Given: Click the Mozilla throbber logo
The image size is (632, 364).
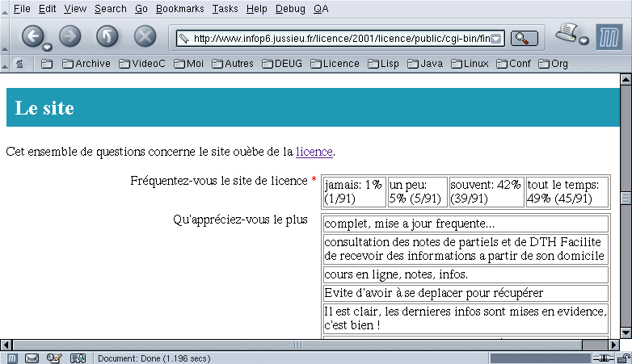Looking at the screenshot, I should click(x=609, y=37).
